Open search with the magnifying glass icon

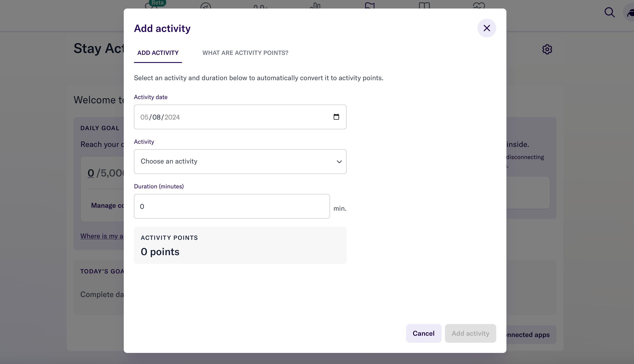[x=610, y=12]
